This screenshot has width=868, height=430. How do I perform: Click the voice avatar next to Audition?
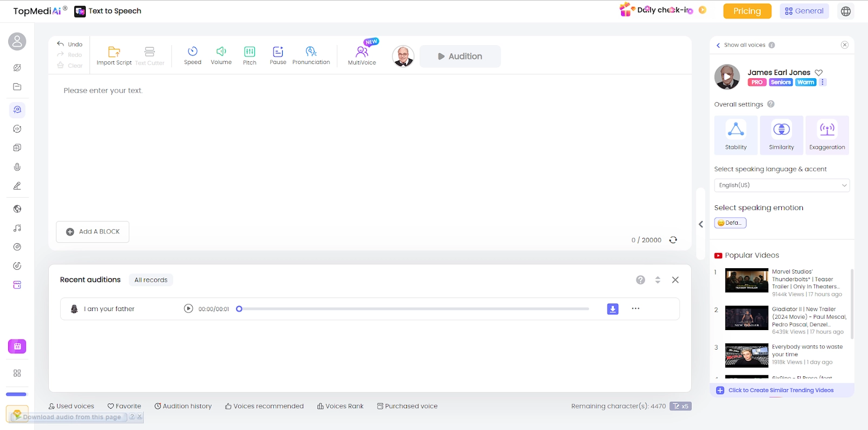pos(403,56)
